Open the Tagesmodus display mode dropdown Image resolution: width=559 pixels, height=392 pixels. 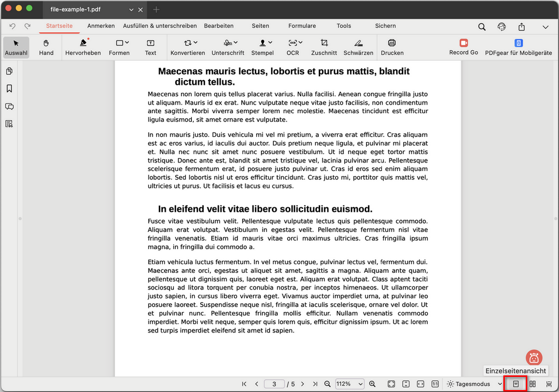point(475,384)
